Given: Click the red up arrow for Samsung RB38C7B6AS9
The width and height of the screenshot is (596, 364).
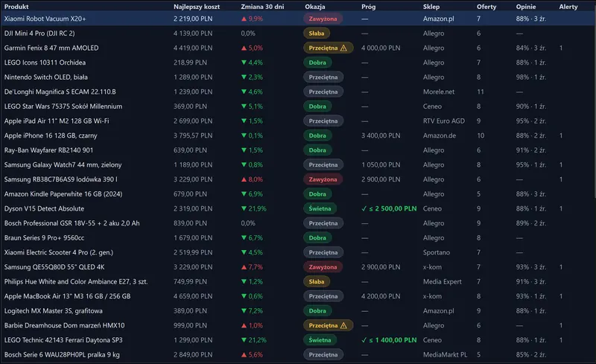Looking at the screenshot, I should (x=244, y=179).
